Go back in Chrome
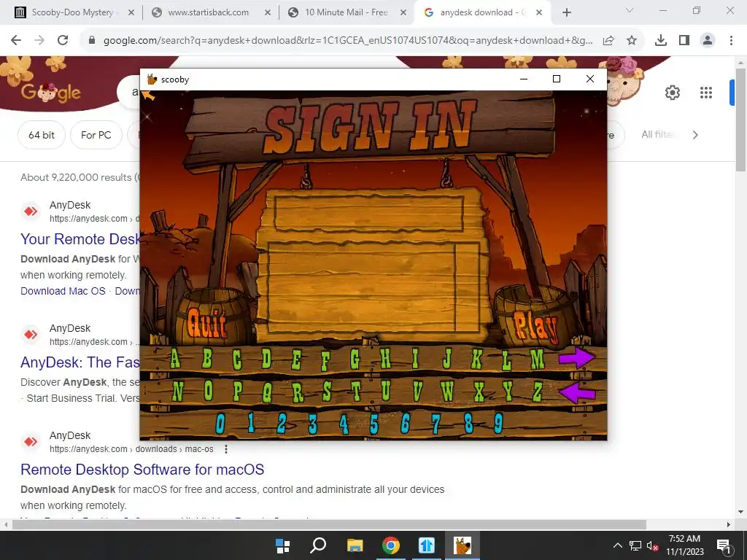 click(x=16, y=40)
